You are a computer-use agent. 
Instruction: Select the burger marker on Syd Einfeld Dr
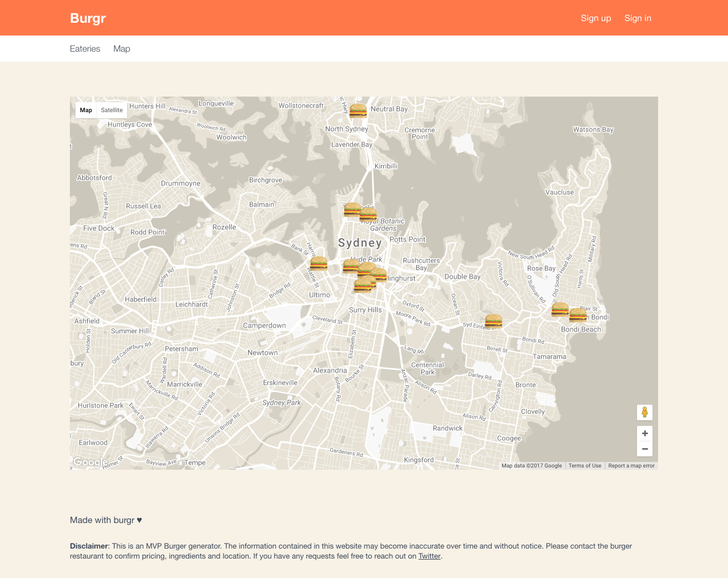[493, 321]
